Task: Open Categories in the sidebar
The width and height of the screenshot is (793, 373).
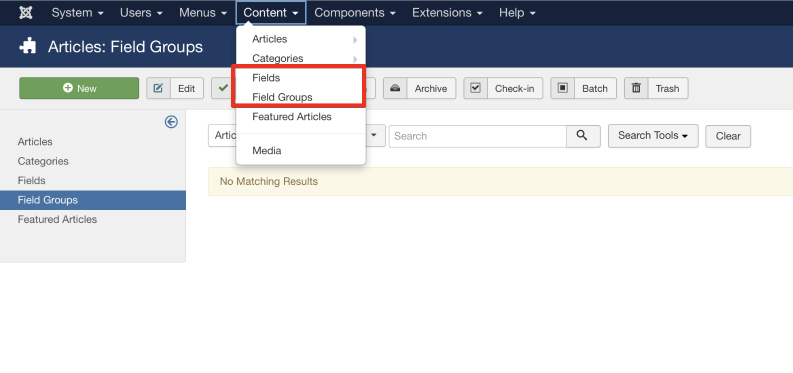Action: click(x=43, y=161)
